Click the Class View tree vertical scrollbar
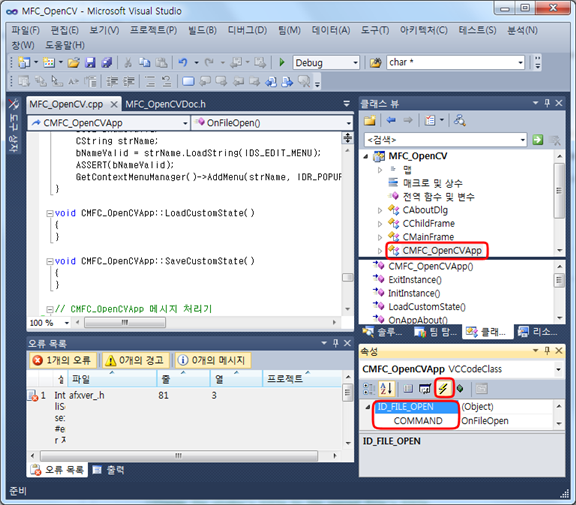This screenshot has height=505, width=576. click(559, 191)
